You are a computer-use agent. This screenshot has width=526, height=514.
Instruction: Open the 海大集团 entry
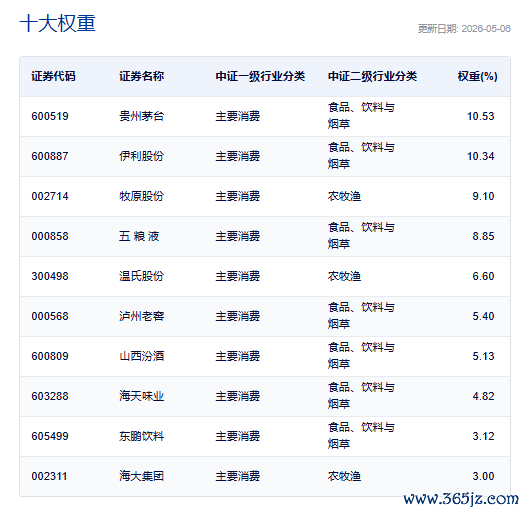(x=142, y=476)
